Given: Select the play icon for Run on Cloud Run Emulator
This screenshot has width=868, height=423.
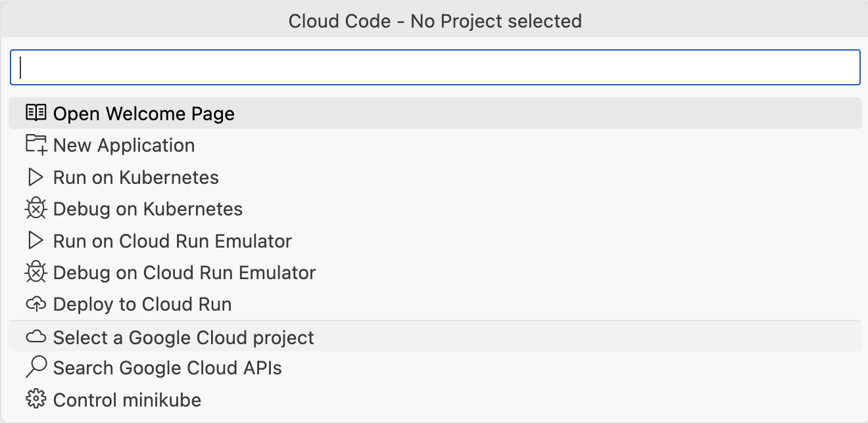Looking at the screenshot, I should click(36, 240).
